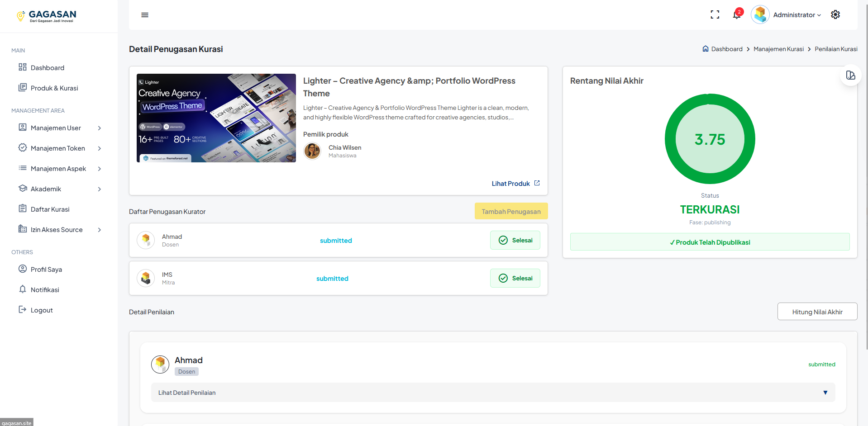This screenshot has height=426, width=868.
Task: Click the Tambah Penugasan button
Action: [511, 211]
